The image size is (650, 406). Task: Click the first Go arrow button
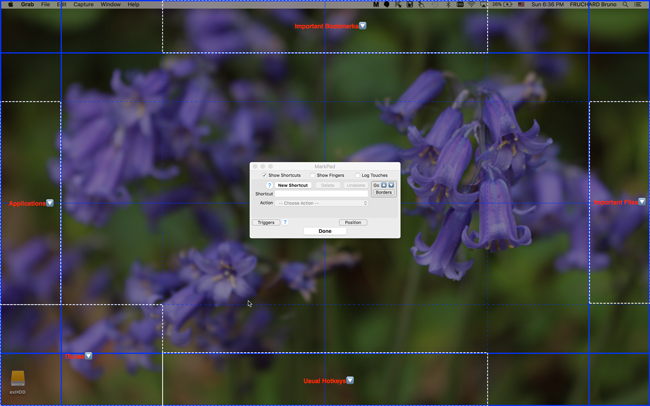click(384, 185)
